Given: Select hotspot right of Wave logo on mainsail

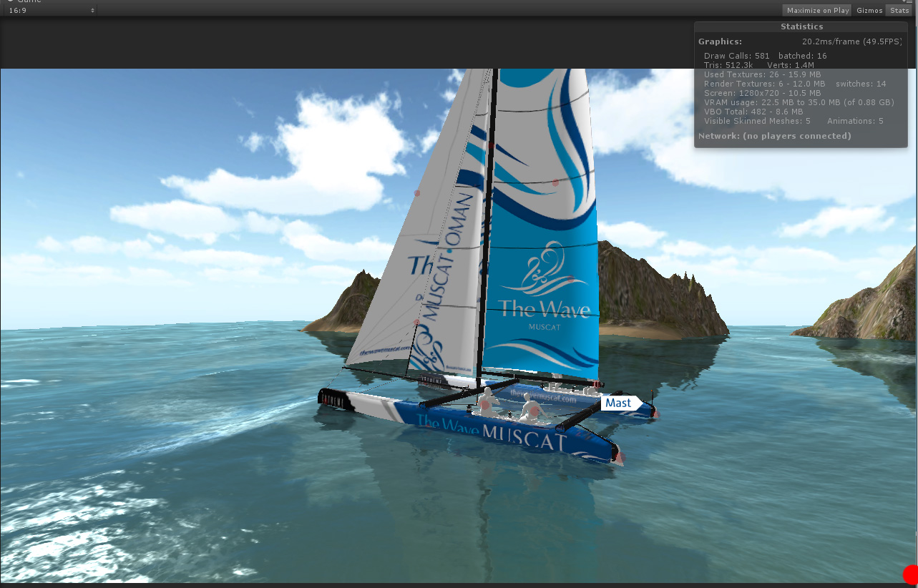Looking at the screenshot, I should coord(571,278).
